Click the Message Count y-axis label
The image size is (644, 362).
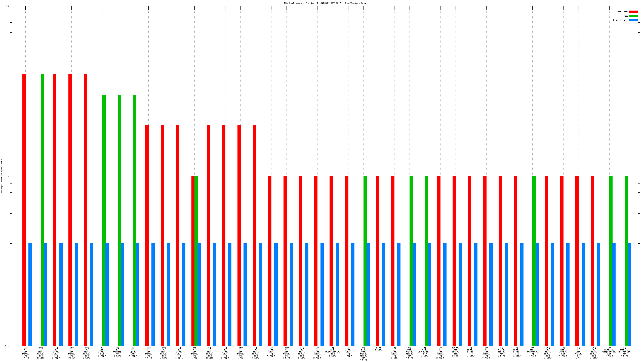click(2, 176)
